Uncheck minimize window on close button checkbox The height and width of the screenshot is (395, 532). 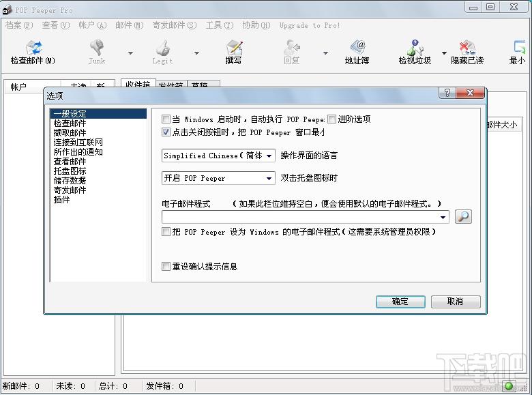point(166,132)
